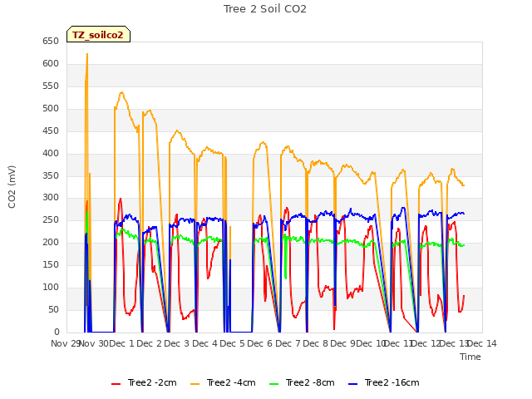The height and width of the screenshot is (399, 532).
Task: Toggle the Tree2 -8cm legend entry
Action: 302,382
